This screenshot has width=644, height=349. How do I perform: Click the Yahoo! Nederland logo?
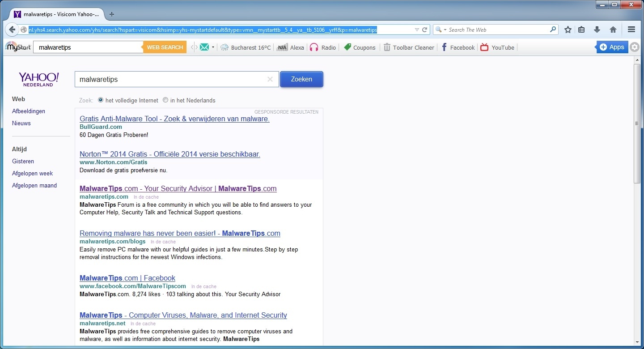pos(38,79)
